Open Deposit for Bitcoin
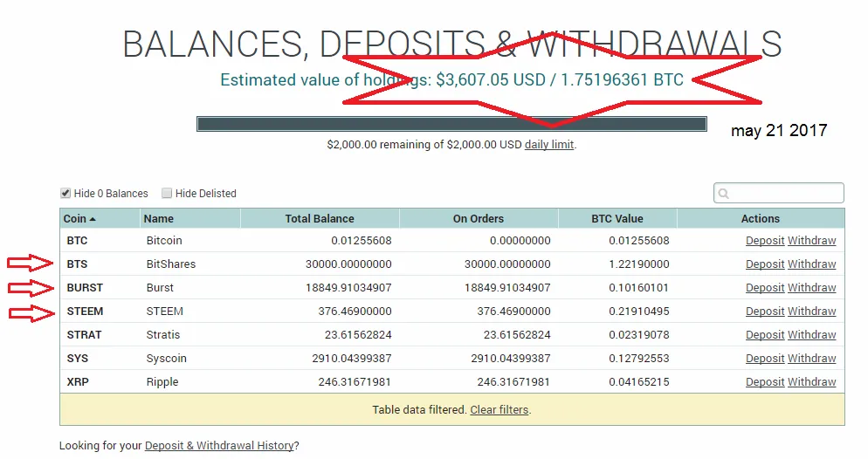Viewport: 868px width, 459px height. 765,241
